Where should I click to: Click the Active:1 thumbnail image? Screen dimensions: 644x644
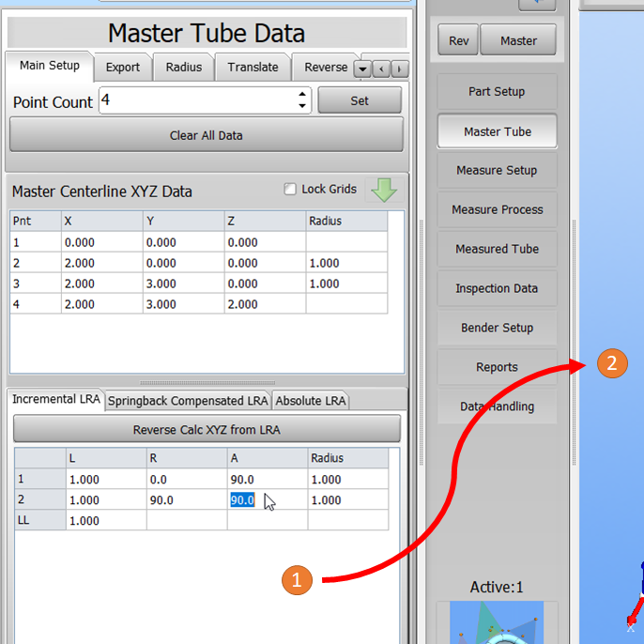497,622
